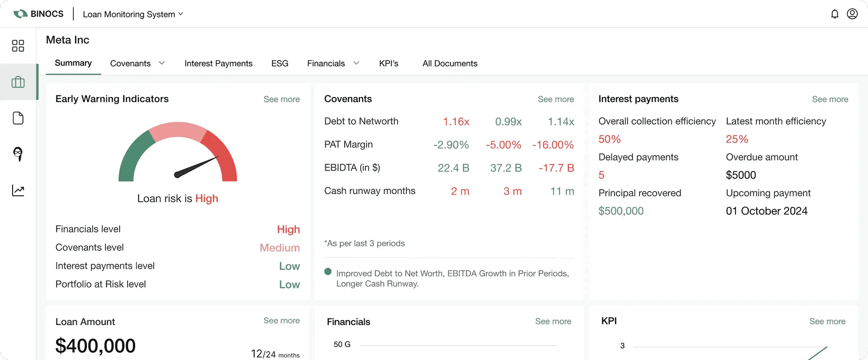Expand the Financials tab chevron

tap(356, 63)
